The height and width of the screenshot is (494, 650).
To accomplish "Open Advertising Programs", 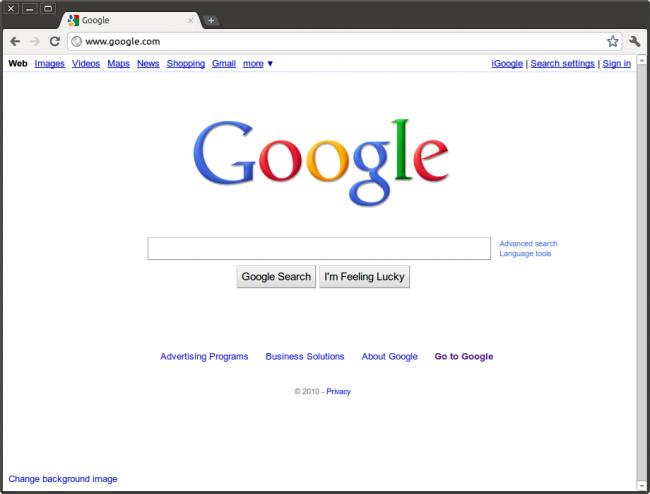I will click(204, 356).
